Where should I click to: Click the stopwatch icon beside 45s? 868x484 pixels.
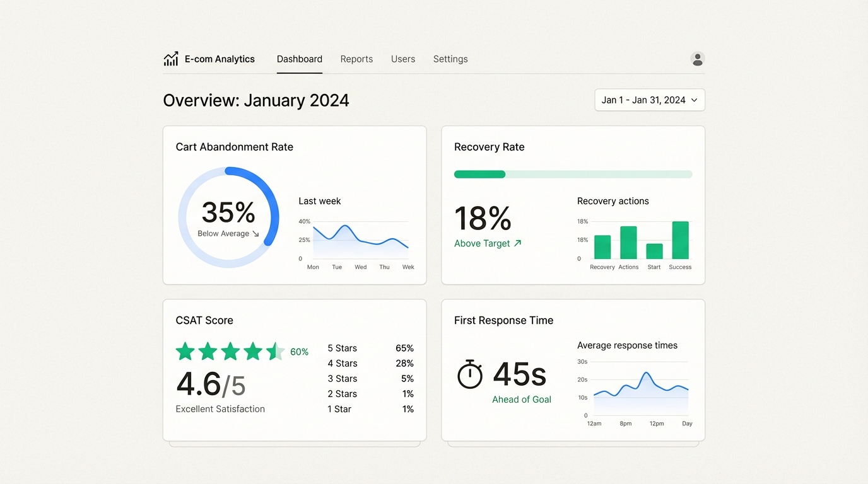pyautogui.click(x=470, y=374)
